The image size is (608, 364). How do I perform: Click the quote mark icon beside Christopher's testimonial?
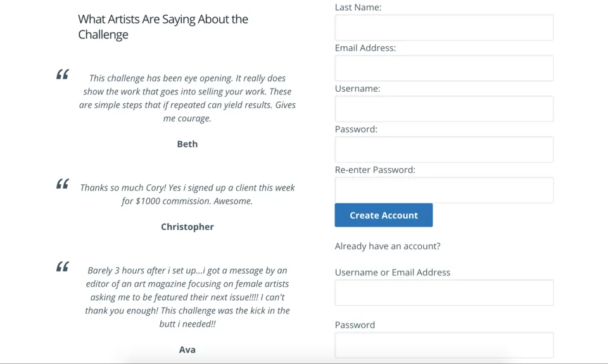tap(62, 184)
